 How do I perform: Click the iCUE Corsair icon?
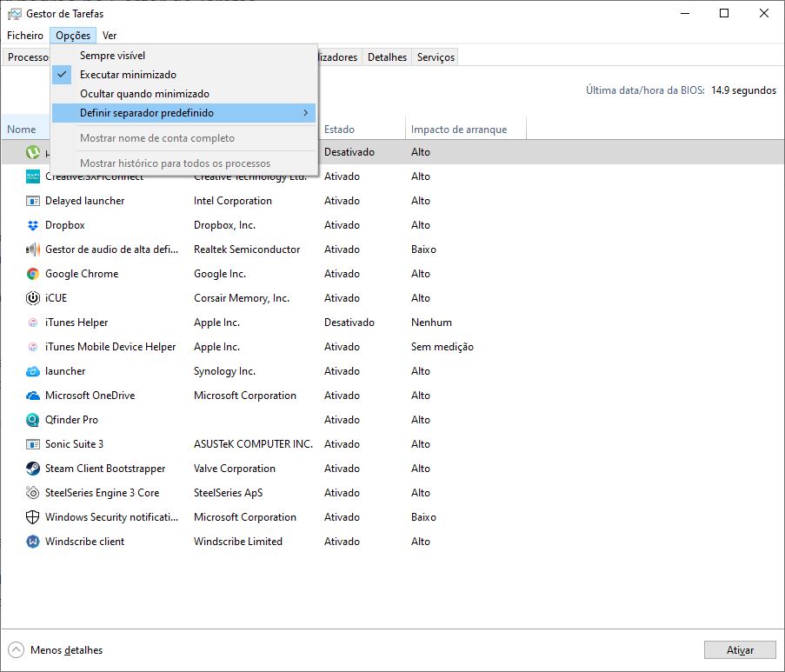[x=32, y=298]
